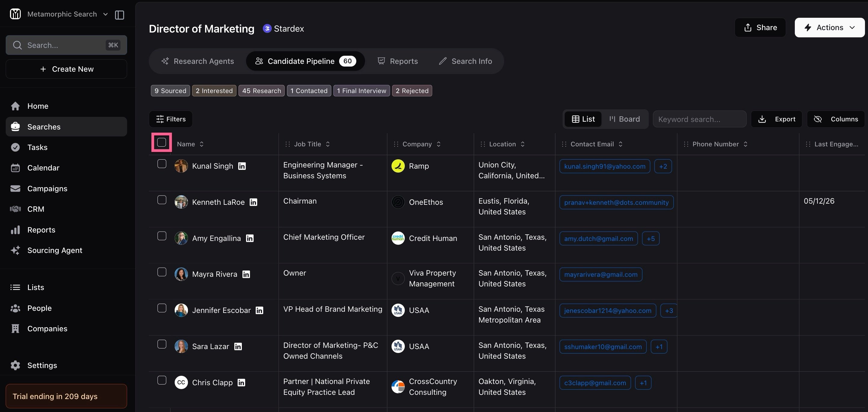Toggle the sidebar collapse icon

(120, 14)
